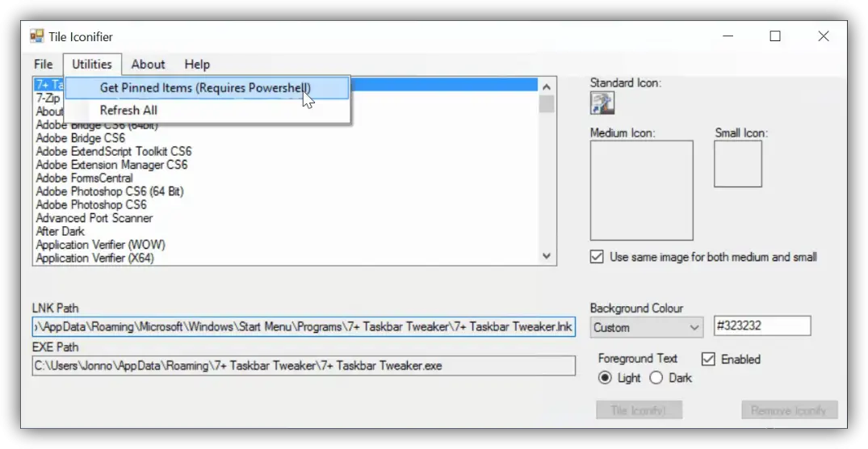Select the Light foreground text option
Screen dimensions: 868x449
[x=605, y=378]
